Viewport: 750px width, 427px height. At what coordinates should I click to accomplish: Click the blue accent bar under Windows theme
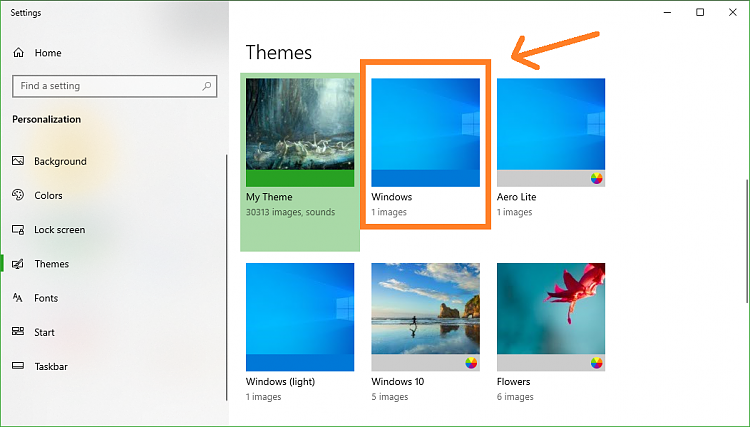(x=426, y=178)
